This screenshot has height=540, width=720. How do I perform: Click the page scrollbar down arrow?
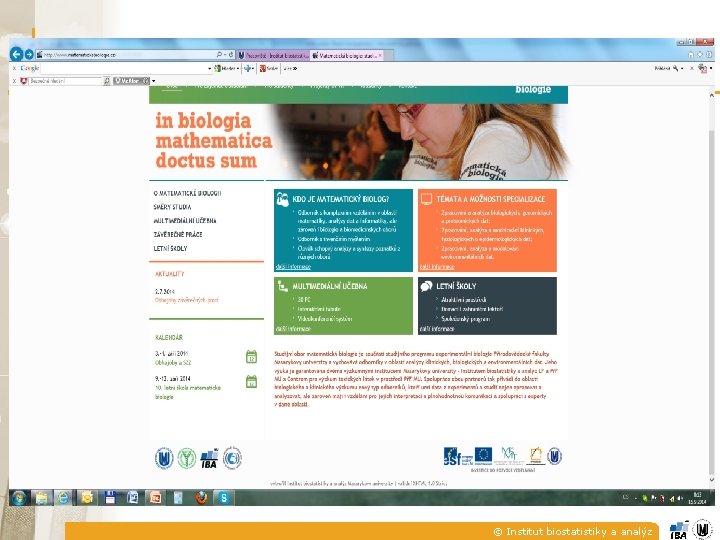coord(712,479)
